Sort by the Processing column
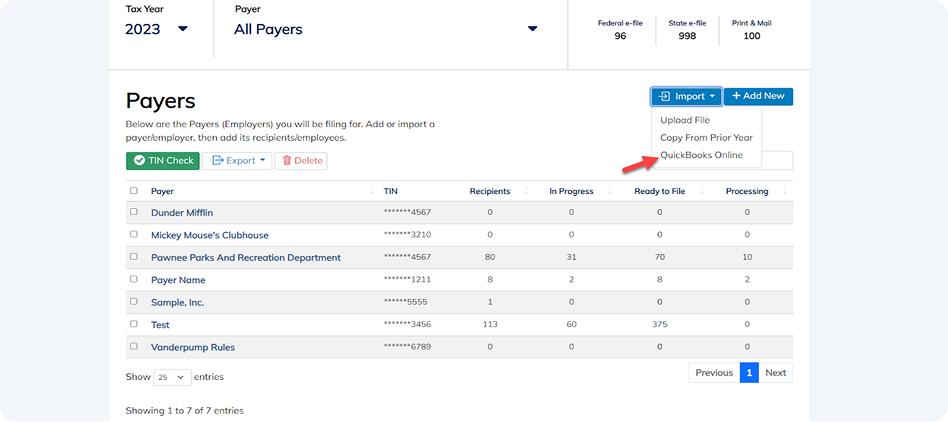The width and height of the screenshot is (948, 422). pyautogui.click(x=747, y=191)
